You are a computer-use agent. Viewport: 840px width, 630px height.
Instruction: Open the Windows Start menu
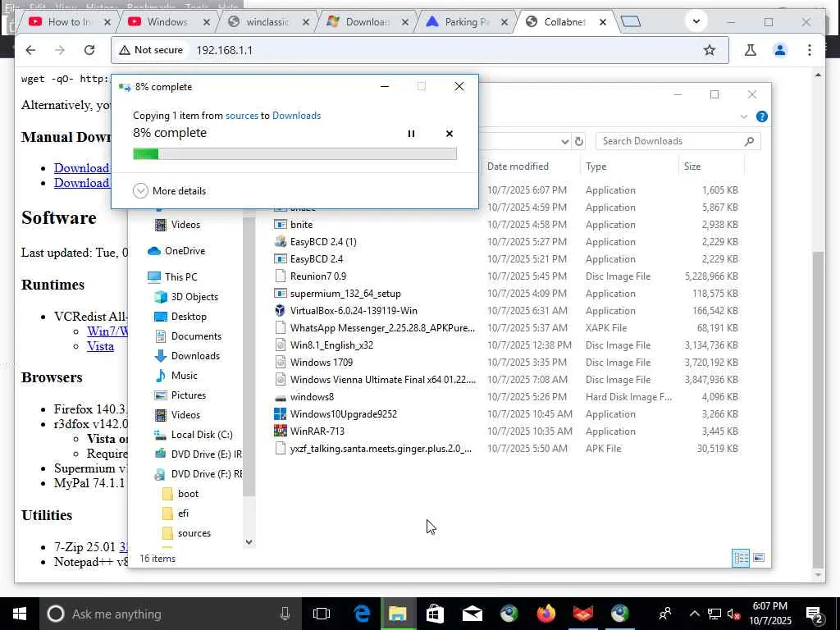(20, 614)
